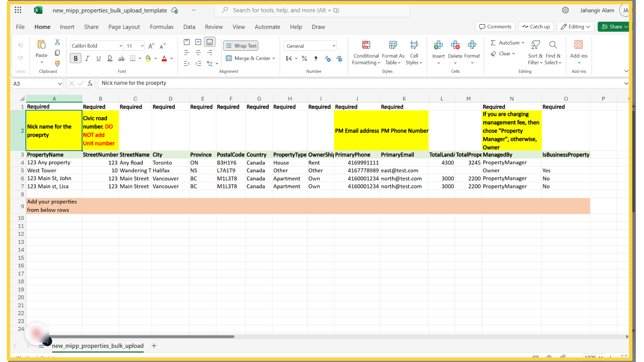The height and width of the screenshot is (362, 644).
Task: Open Settings gear icon
Action: coord(566,10)
